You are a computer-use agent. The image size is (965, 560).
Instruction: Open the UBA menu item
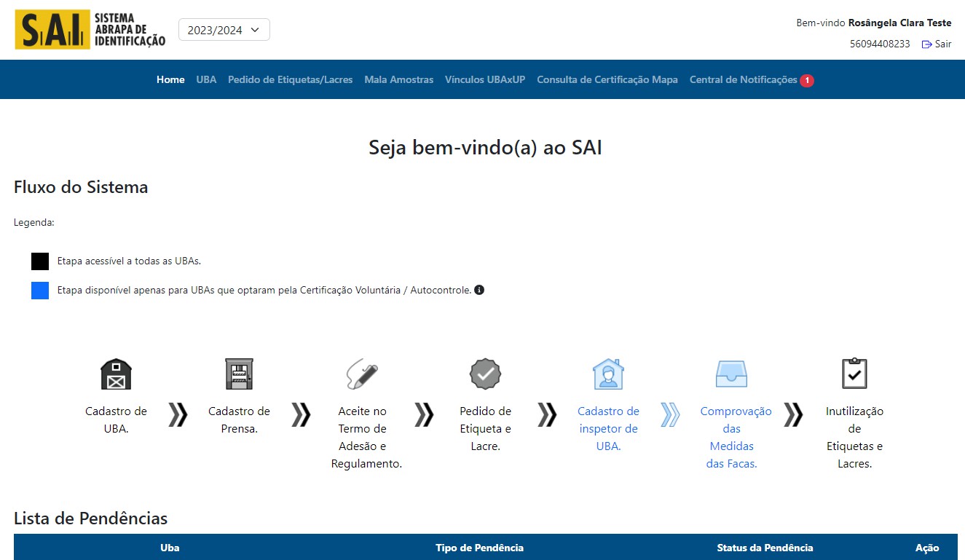coord(206,79)
